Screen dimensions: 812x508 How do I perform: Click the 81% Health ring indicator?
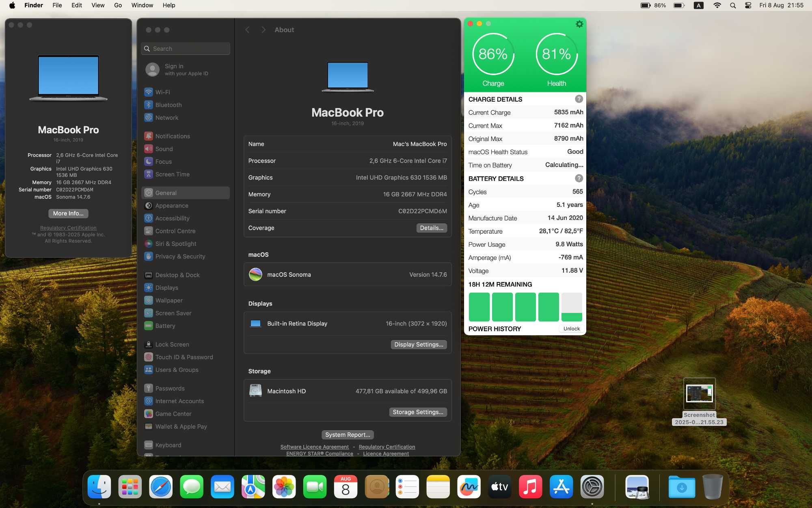click(556, 54)
